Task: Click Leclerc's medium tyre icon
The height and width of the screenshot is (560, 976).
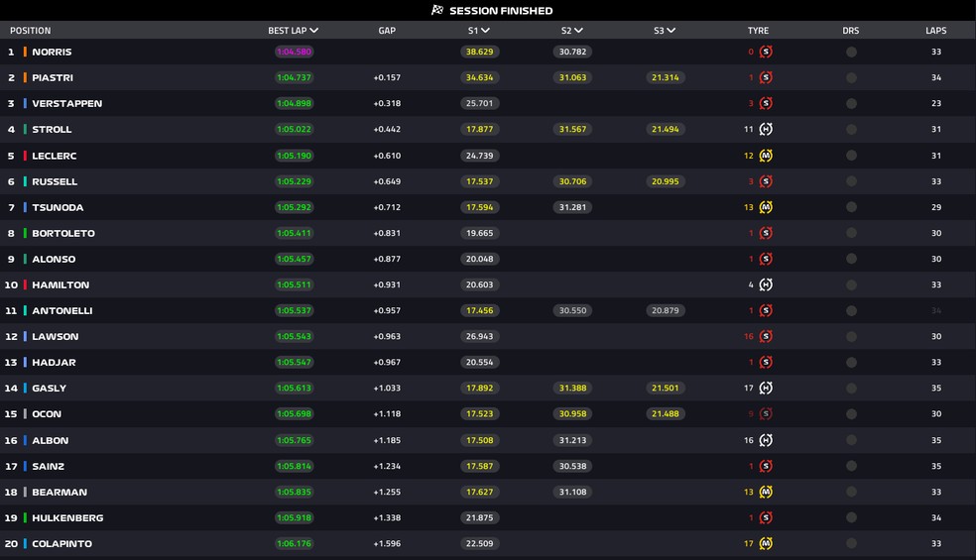Action: coord(766,156)
